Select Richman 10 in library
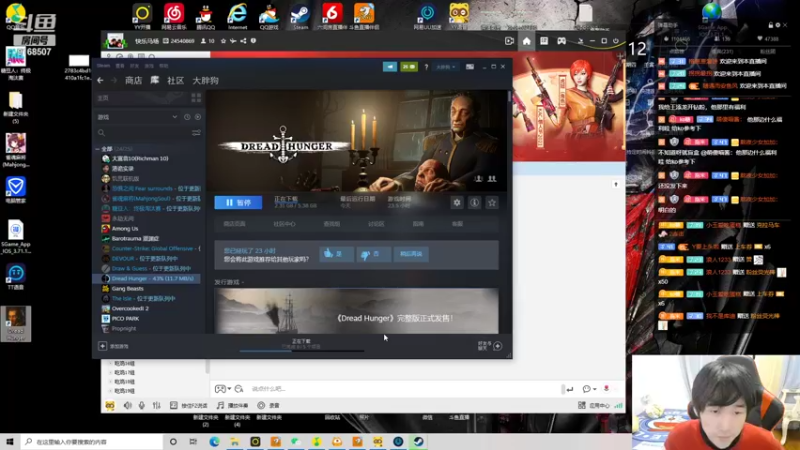800x450 pixels. point(140,159)
